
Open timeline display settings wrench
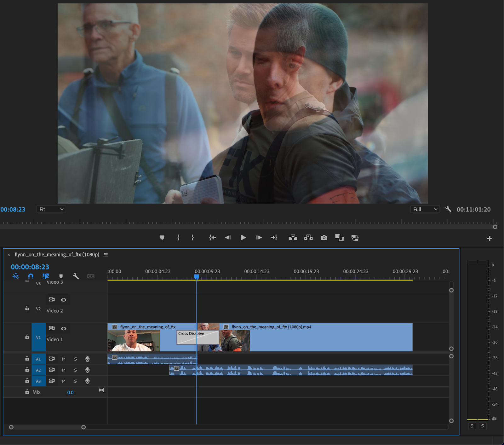pyautogui.click(x=76, y=276)
